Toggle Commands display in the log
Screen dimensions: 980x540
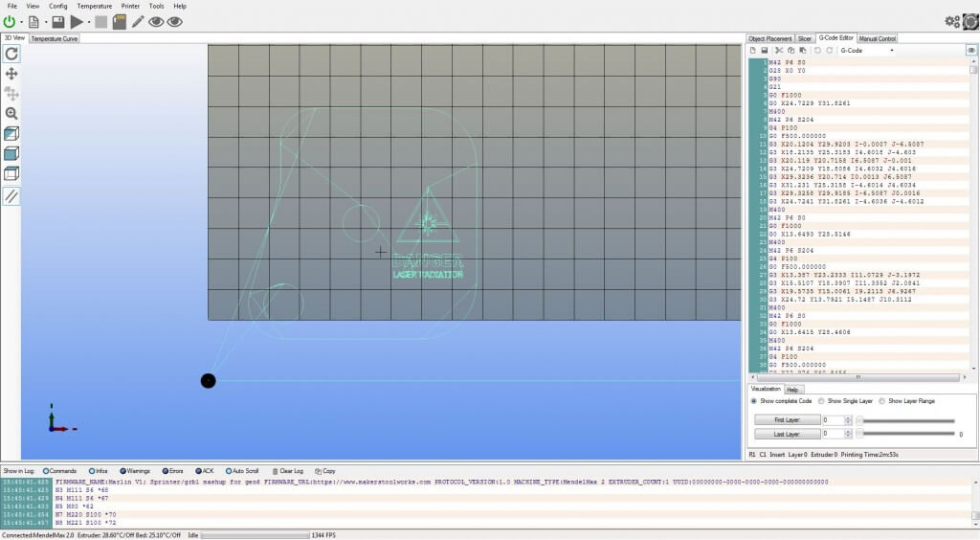pos(46,471)
